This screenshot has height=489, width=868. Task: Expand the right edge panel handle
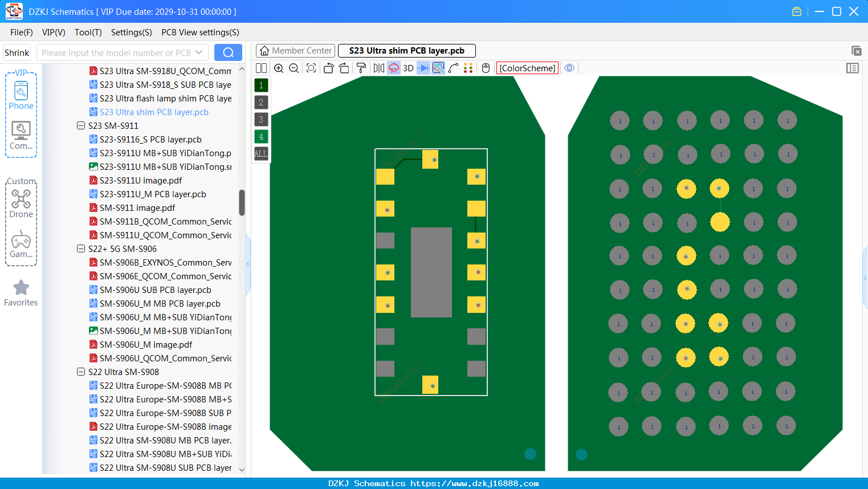point(865,278)
